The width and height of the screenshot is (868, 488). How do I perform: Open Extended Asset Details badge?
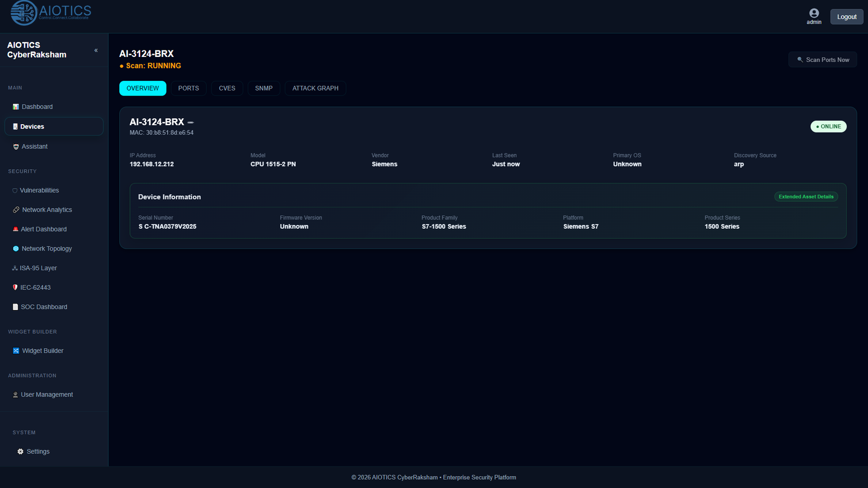pyautogui.click(x=806, y=197)
